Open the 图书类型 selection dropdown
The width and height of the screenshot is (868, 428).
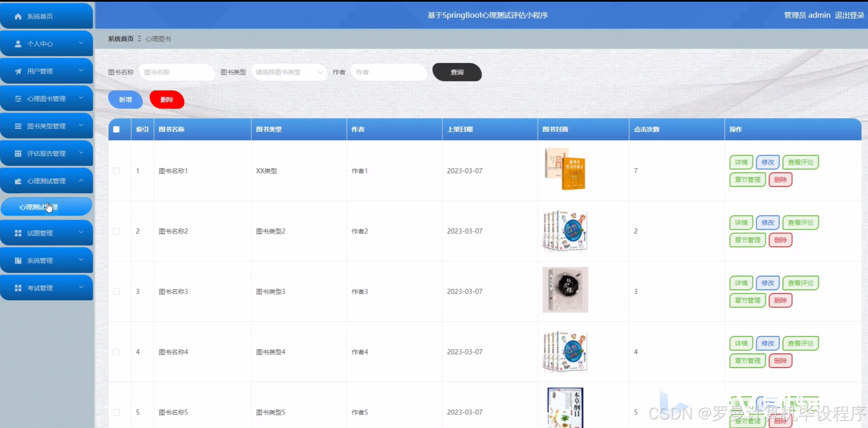(289, 72)
